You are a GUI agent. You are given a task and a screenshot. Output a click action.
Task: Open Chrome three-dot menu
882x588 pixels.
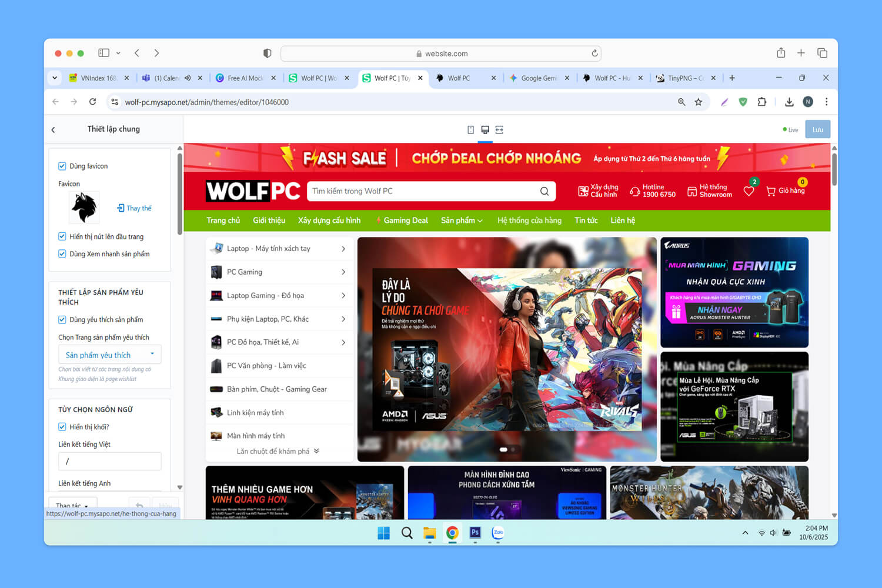click(826, 102)
